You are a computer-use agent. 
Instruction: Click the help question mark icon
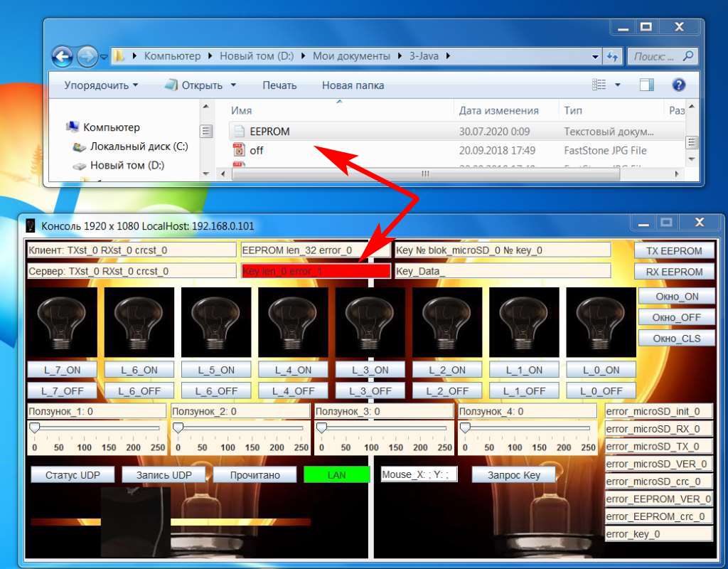coord(678,85)
